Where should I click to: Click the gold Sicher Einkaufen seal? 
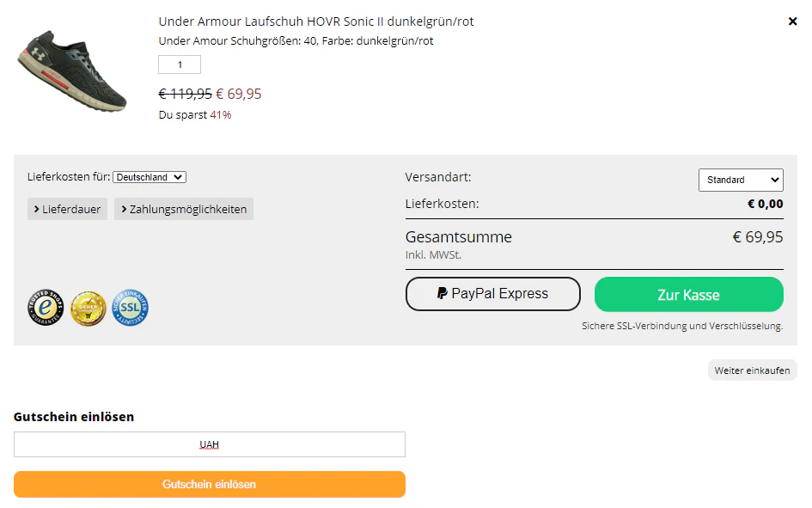pyautogui.click(x=88, y=308)
